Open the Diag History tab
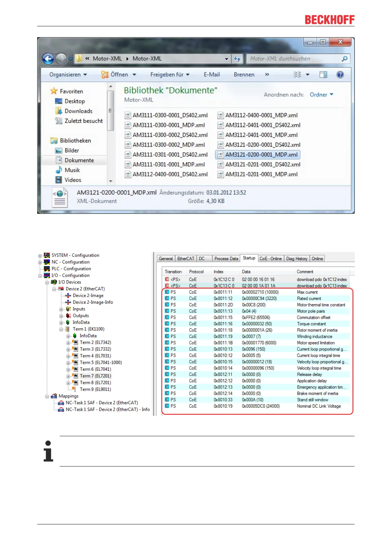This screenshot has height=554, width=392. [297, 259]
